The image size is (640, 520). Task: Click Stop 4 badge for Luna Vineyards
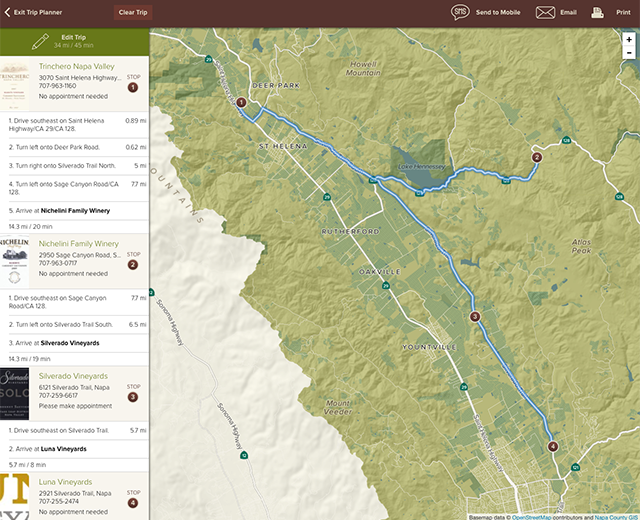click(133, 503)
